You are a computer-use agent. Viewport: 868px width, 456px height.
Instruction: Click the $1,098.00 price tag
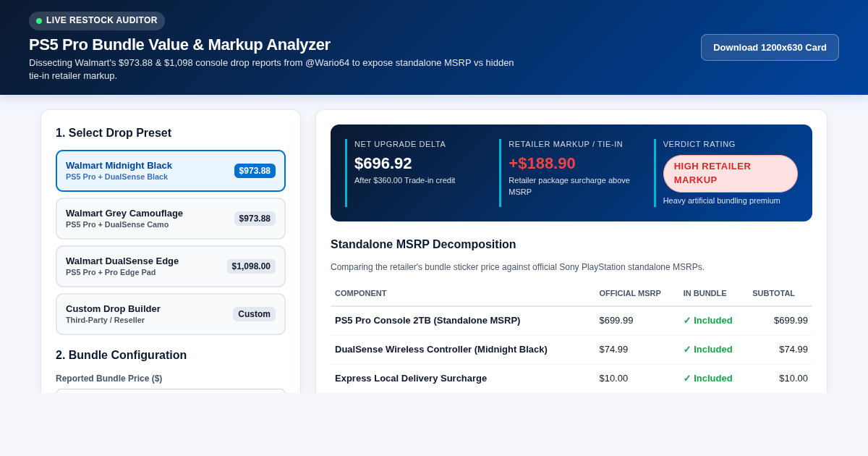tap(251, 266)
